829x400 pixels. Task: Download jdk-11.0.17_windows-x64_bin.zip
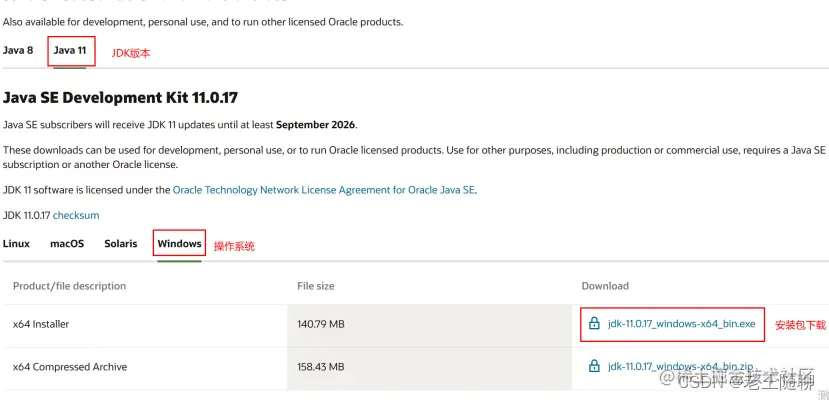(x=680, y=366)
